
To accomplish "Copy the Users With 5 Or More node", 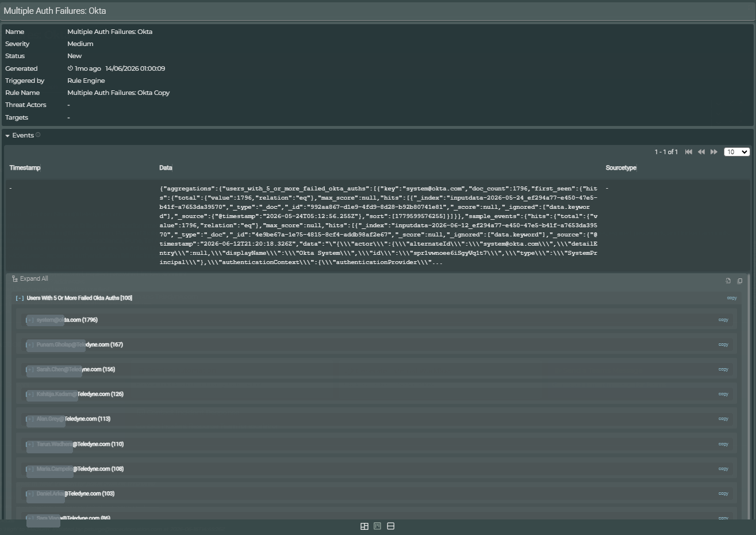I will 732,298.
